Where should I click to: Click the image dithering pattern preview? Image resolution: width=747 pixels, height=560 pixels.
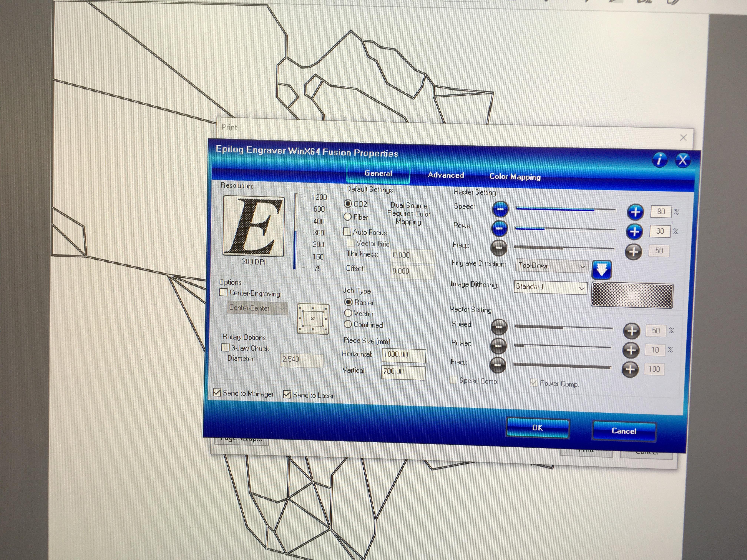(x=632, y=296)
